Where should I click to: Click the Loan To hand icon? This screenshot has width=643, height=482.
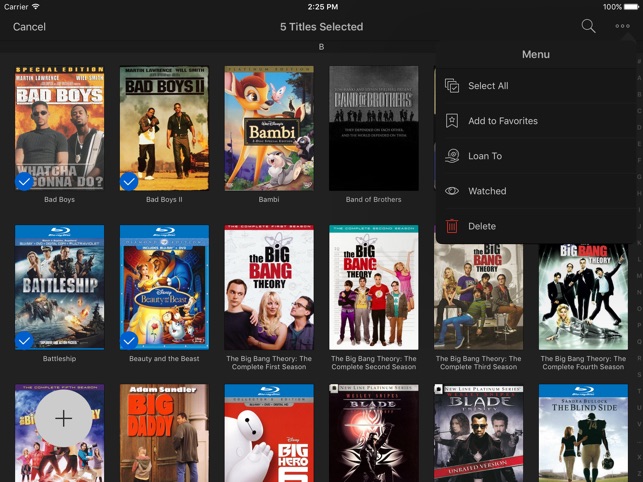tap(452, 156)
